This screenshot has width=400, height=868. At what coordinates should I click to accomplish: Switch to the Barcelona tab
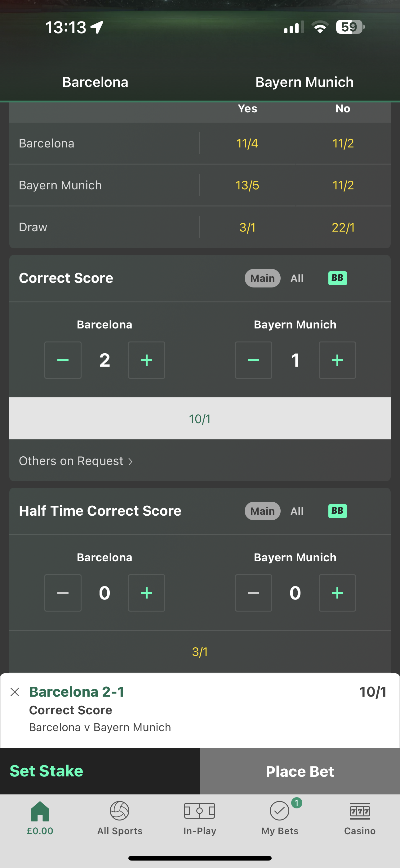(95, 82)
